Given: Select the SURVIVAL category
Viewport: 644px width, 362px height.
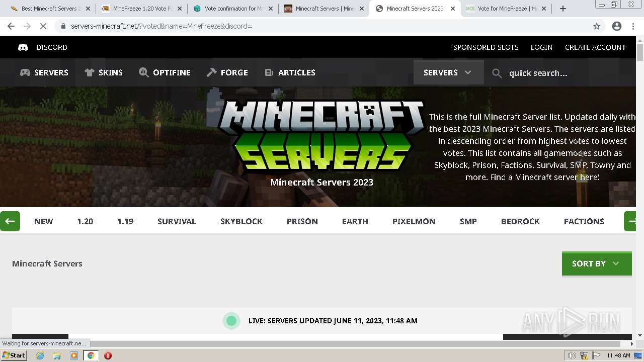Looking at the screenshot, I should [177, 221].
